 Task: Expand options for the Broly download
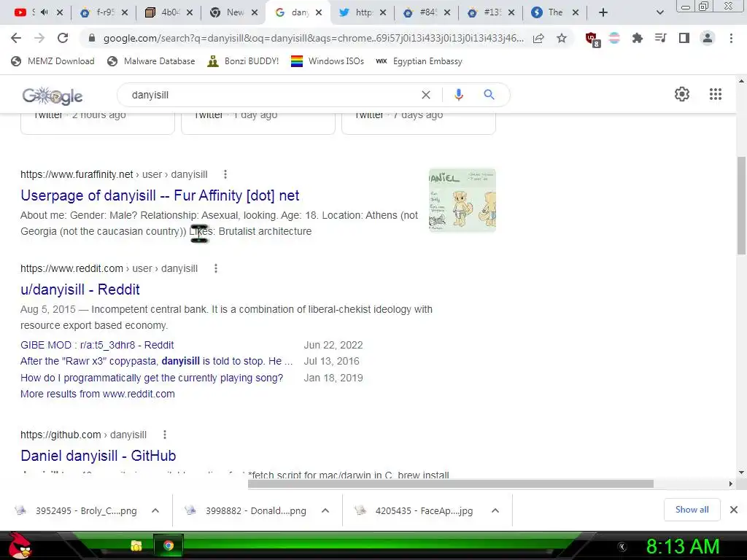[x=155, y=510]
